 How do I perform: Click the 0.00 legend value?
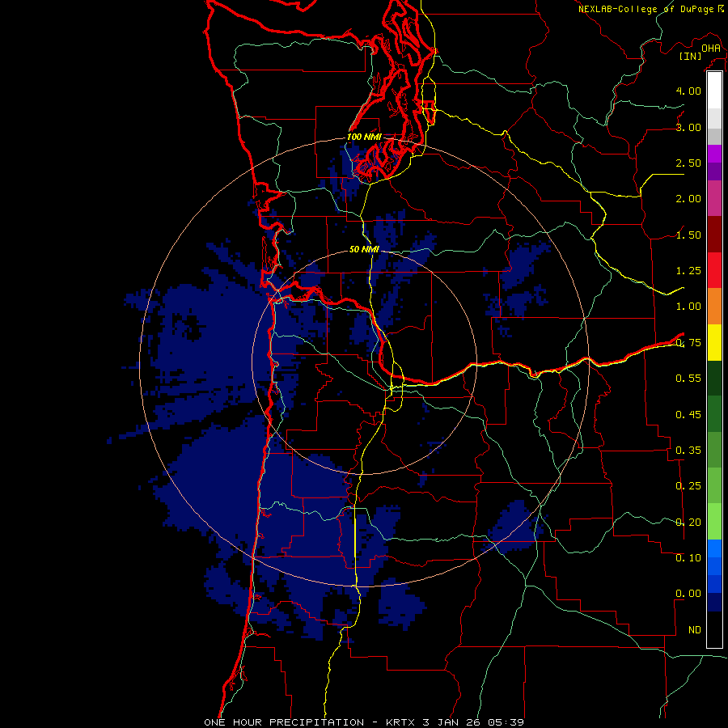tap(688, 594)
